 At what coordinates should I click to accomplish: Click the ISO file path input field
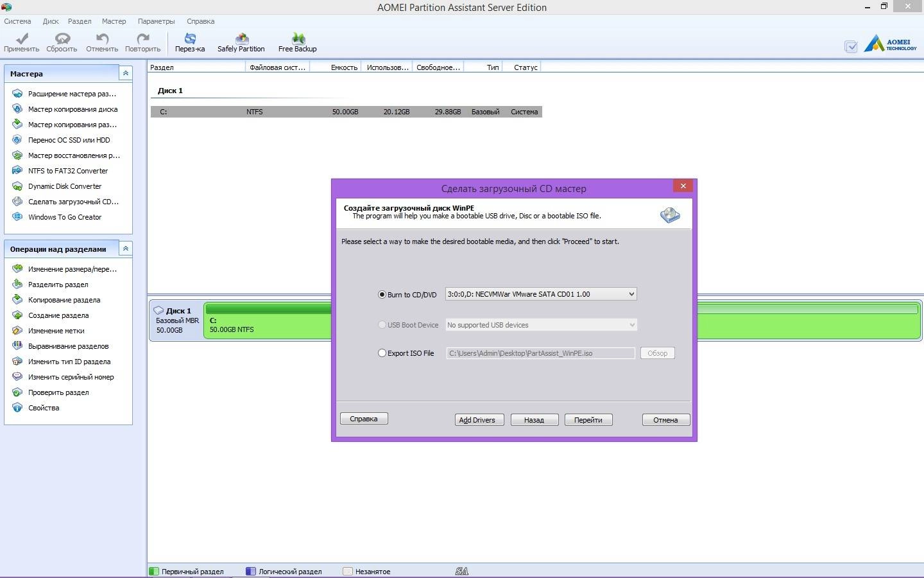tap(540, 353)
